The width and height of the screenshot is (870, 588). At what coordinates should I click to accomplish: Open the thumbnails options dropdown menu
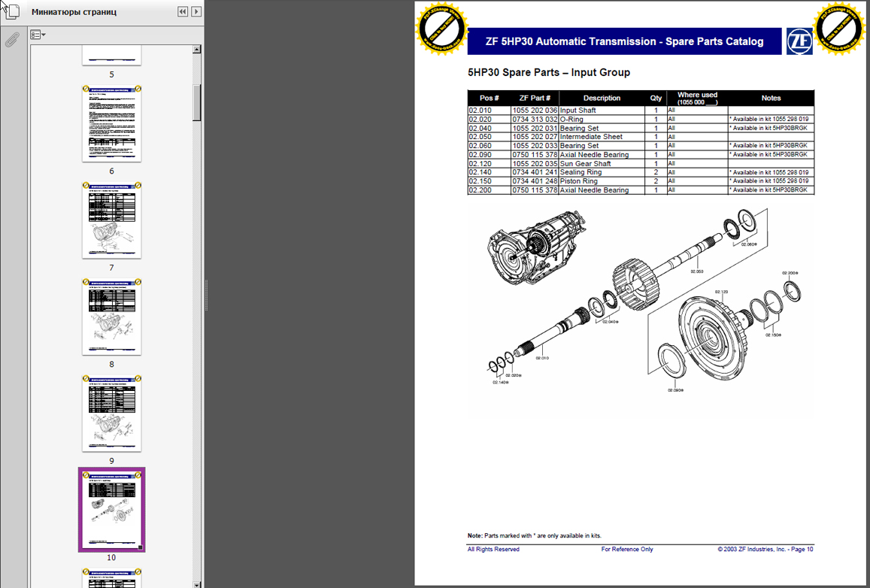click(38, 35)
